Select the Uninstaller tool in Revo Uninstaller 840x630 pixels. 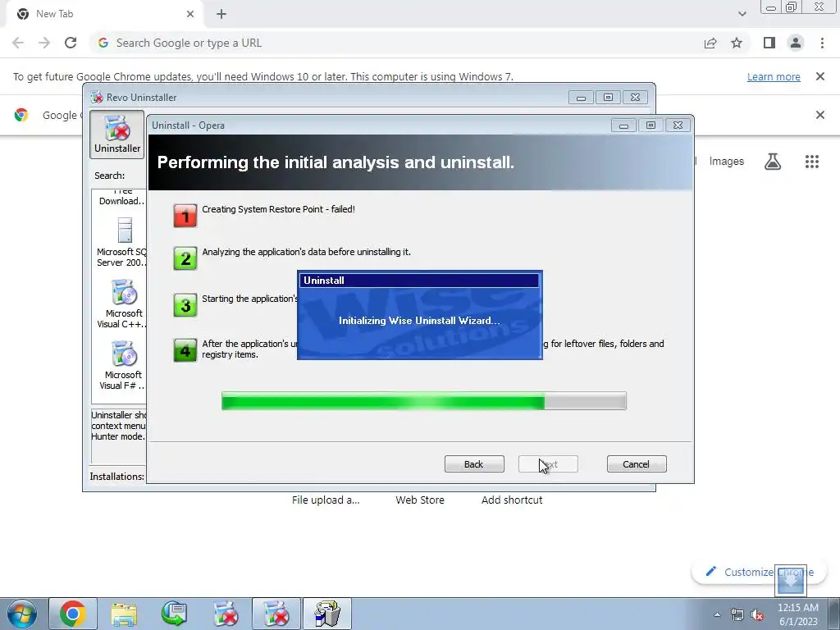[116, 134]
